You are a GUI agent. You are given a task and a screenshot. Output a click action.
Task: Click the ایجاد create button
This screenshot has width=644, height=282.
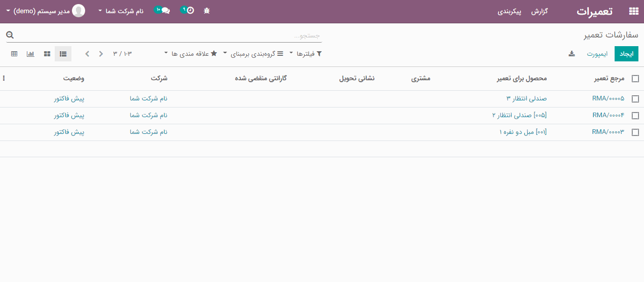627,54
